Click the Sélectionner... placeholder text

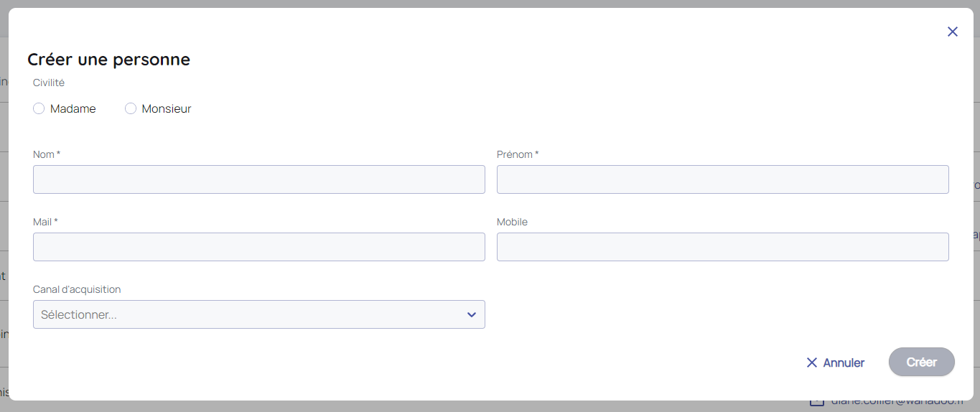pyautogui.click(x=79, y=314)
